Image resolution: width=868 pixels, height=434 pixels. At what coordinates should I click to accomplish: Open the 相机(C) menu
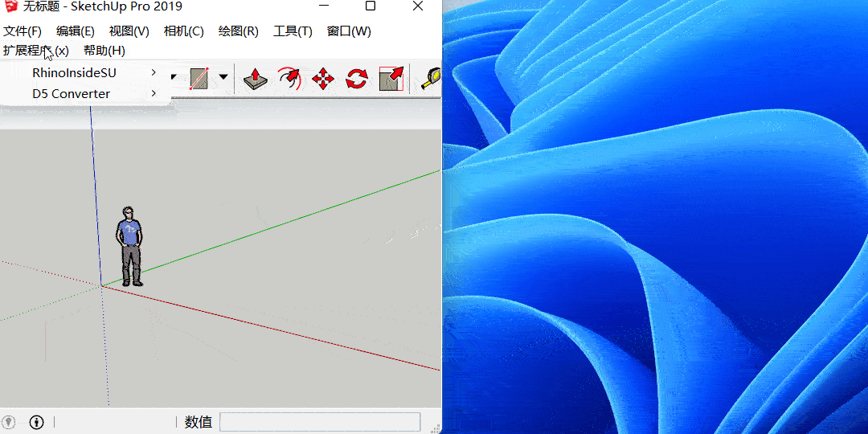tap(184, 31)
